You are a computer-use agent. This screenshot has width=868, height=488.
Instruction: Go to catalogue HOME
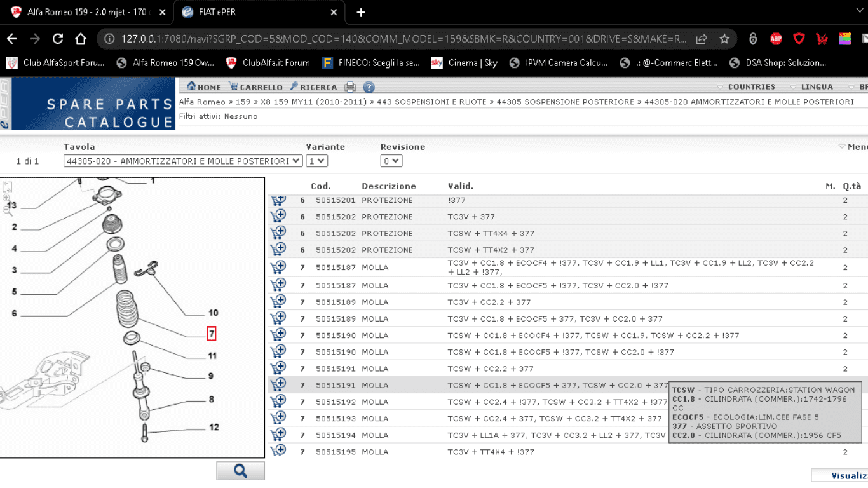[x=204, y=87]
